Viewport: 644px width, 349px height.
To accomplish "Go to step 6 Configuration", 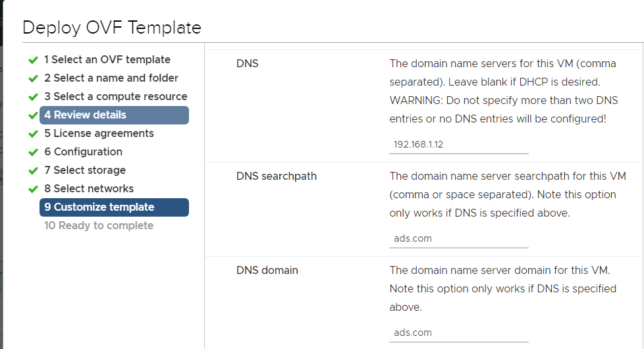I will [84, 152].
